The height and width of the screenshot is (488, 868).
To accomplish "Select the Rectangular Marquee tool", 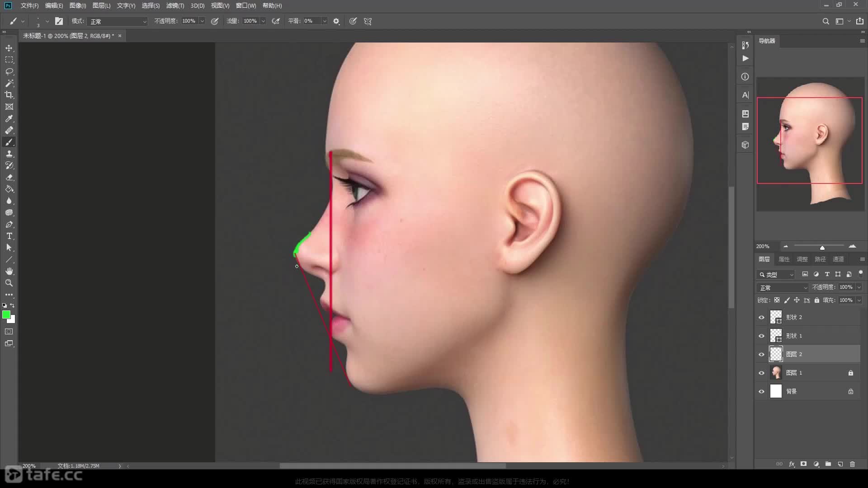I will point(9,60).
